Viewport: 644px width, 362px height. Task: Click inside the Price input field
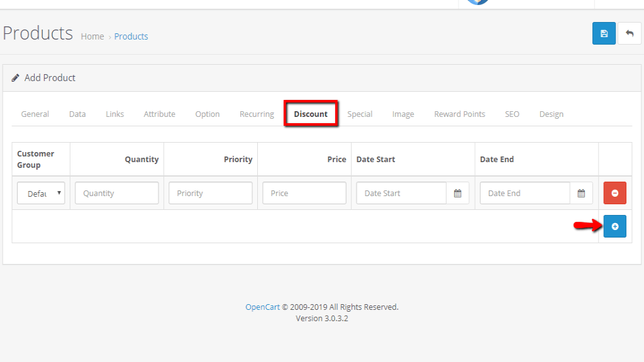304,193
